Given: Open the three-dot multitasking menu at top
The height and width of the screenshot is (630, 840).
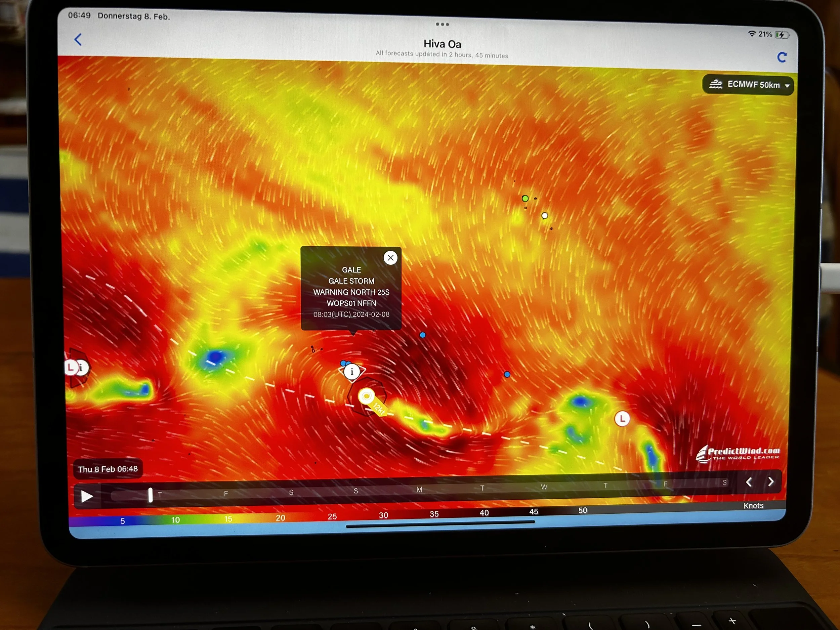Looking at the screenshot, I should [x=442, y=24].
